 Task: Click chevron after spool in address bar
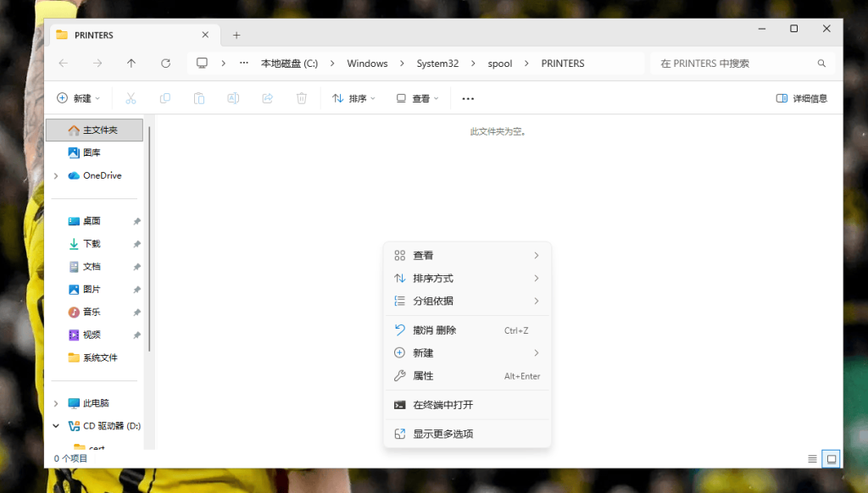(526, 64)
